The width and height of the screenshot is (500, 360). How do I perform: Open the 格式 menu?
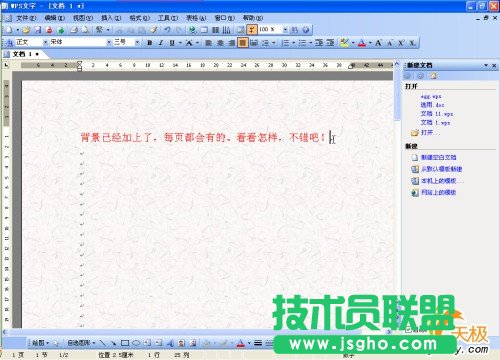[x=140, y=18]
